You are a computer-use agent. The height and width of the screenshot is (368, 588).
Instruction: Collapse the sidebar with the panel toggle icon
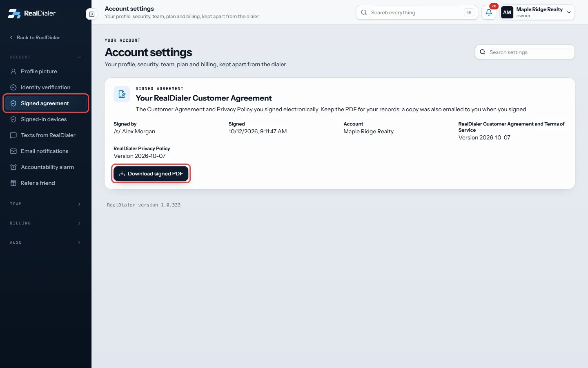[92, 14]
